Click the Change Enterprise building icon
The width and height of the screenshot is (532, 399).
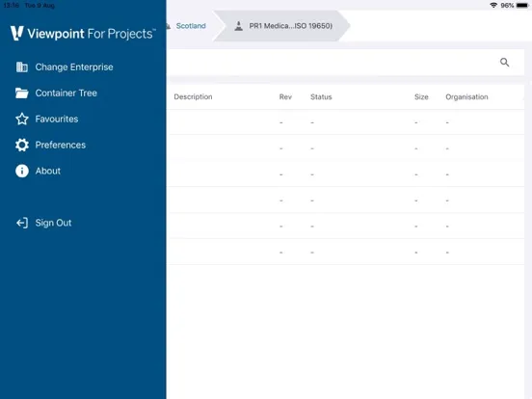[x=22, y=67]
